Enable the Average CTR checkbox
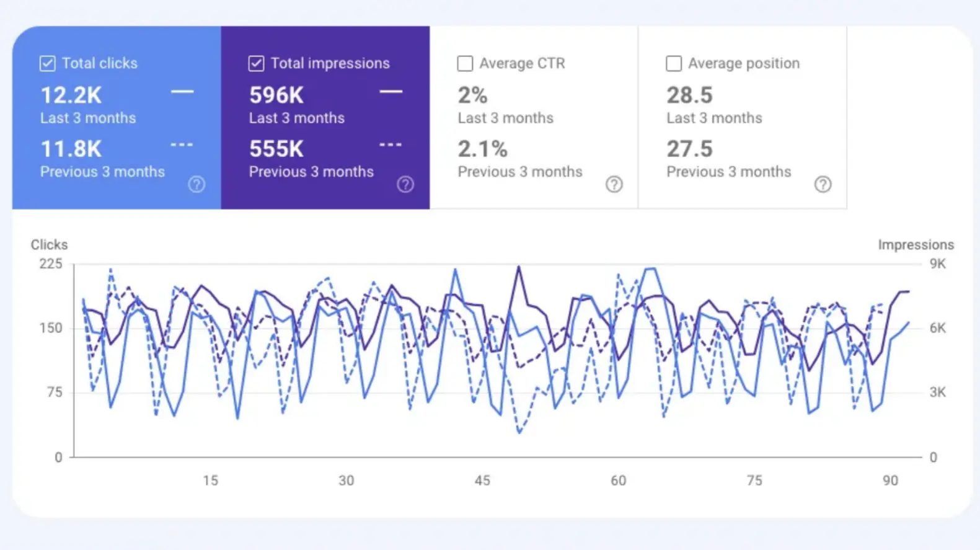This screenshot has height=550, width=980. (465, 63)
